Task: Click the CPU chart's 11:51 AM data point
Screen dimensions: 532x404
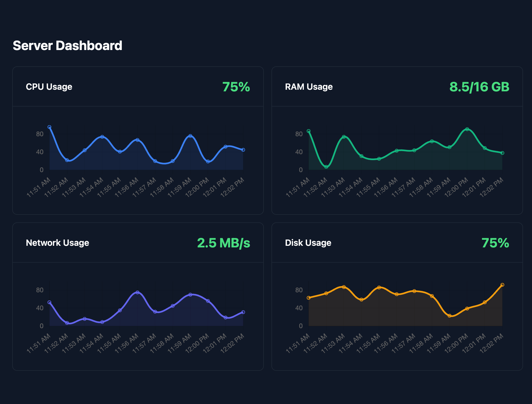Action: click(50, 127)
